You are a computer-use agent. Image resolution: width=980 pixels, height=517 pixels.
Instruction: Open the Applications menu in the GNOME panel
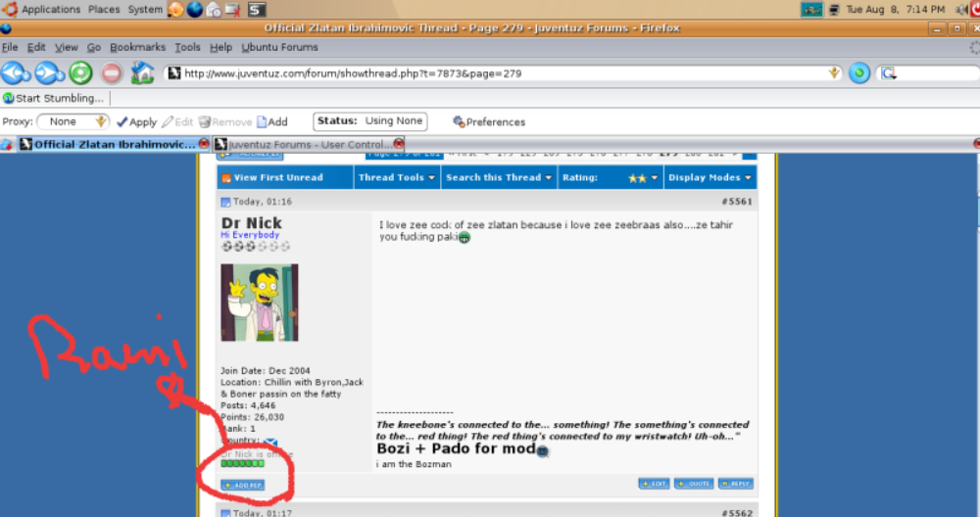tap(51, 10)
